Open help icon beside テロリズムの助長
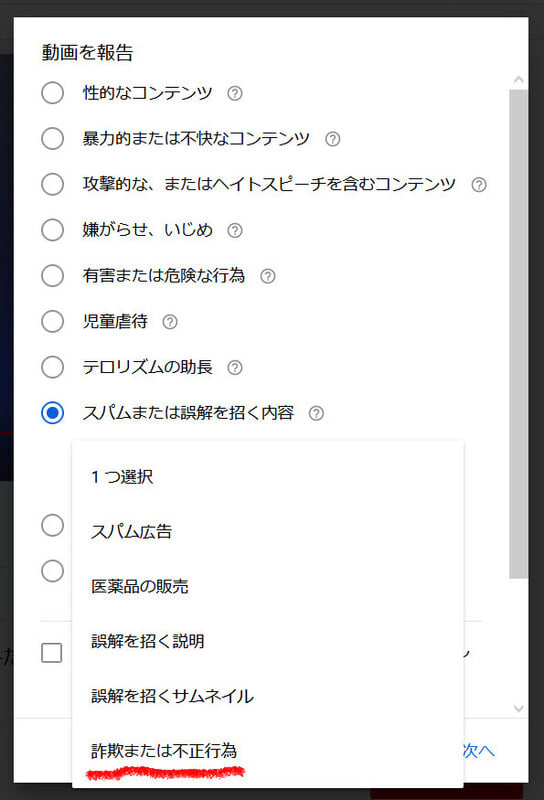544x800 pixels. (235, 367)
